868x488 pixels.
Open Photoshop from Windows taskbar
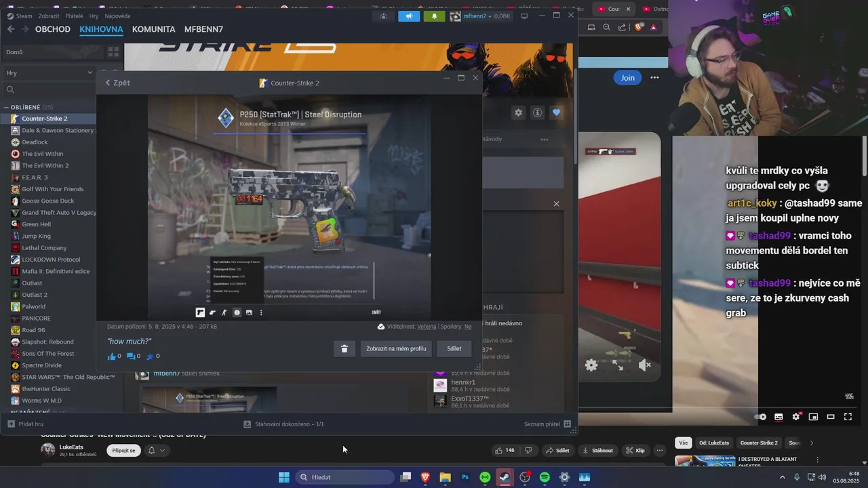pyautogui.click(x=465, y=477)
